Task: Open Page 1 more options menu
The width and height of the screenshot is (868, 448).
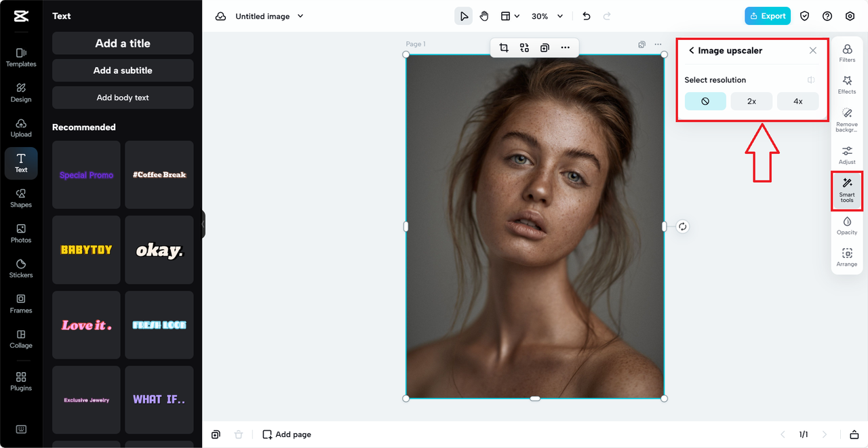Action: (x=658, y=45)
